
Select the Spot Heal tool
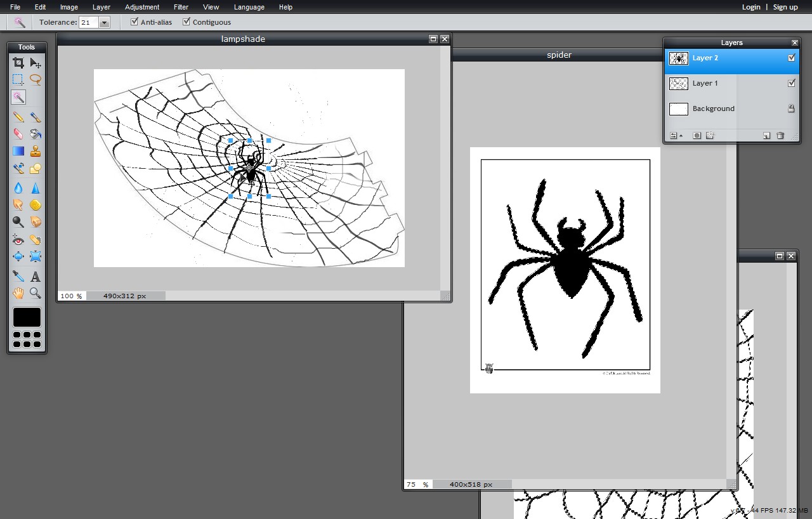[x=36, y=240]
